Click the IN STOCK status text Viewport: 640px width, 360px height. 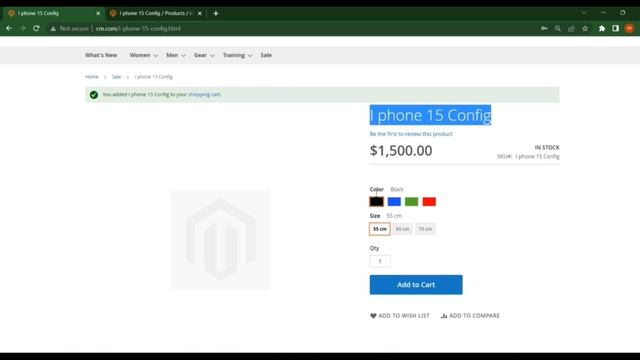[x=547, y=147]
